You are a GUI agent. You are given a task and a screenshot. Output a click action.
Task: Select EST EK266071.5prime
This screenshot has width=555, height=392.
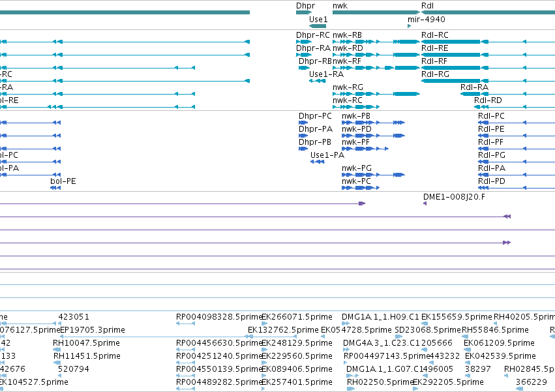click(264, 324)
